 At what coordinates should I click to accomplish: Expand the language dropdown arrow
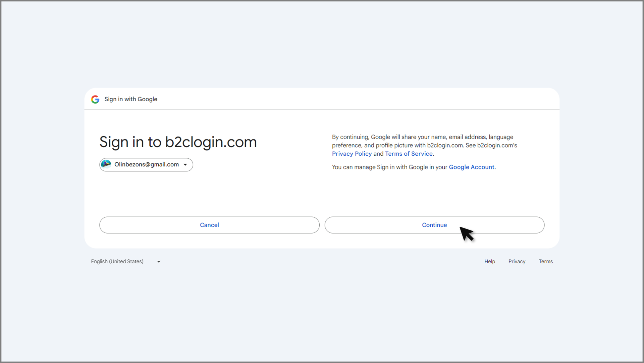pyautogui.click(x=159, y=262)
